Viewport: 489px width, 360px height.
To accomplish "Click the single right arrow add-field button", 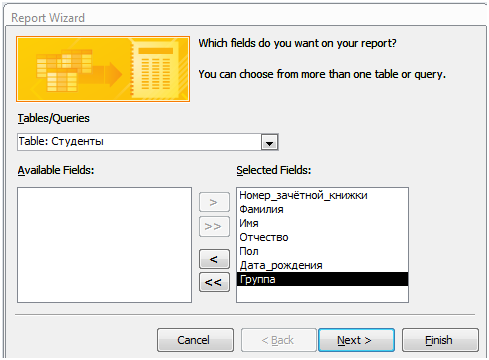I will tap(214, 202).
